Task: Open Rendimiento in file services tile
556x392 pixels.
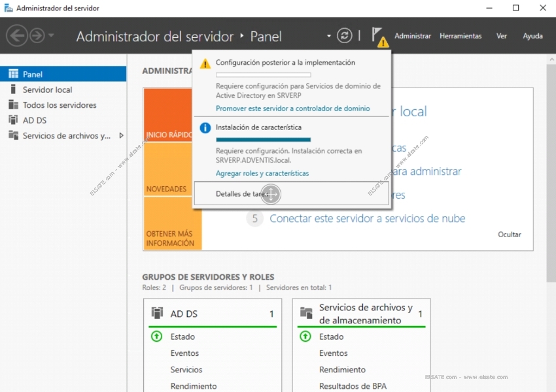Action: coord(342,370)
